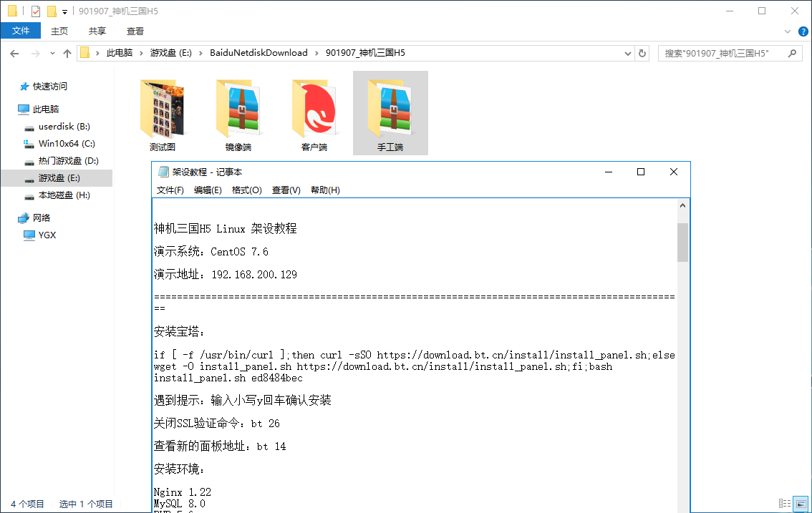Screen dimensions: 812x513
Task: Refresh the current folder in address bar
Action: pos(642,53)
